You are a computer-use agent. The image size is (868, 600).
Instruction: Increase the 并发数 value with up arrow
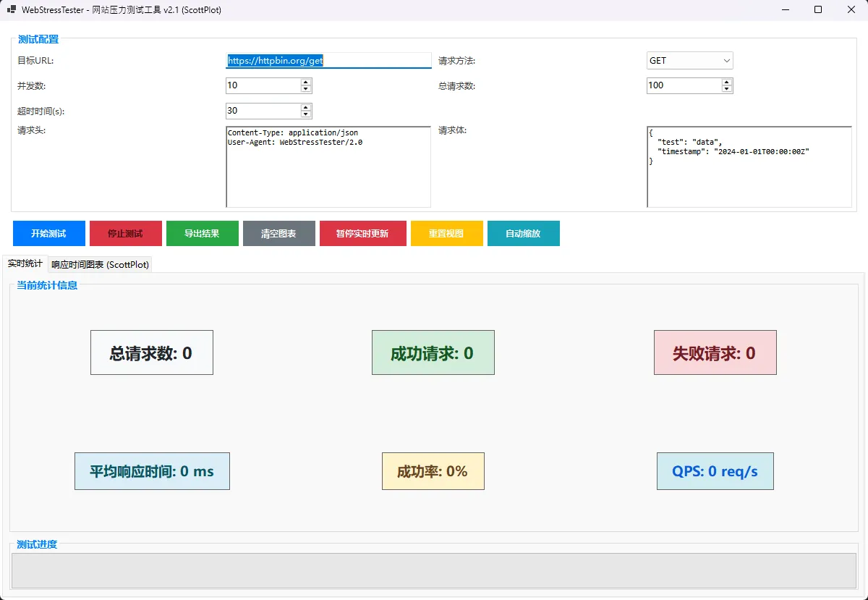click(x=306, y=82)
